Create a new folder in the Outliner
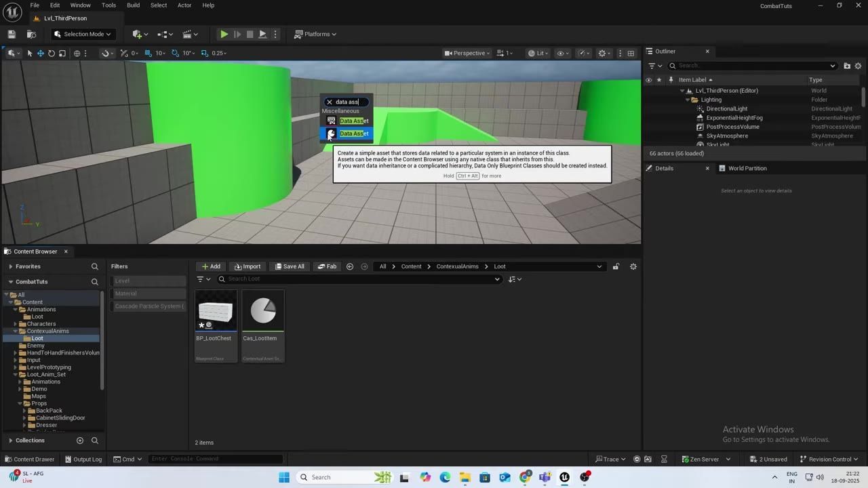868x488 pixels. coord(847,66)
